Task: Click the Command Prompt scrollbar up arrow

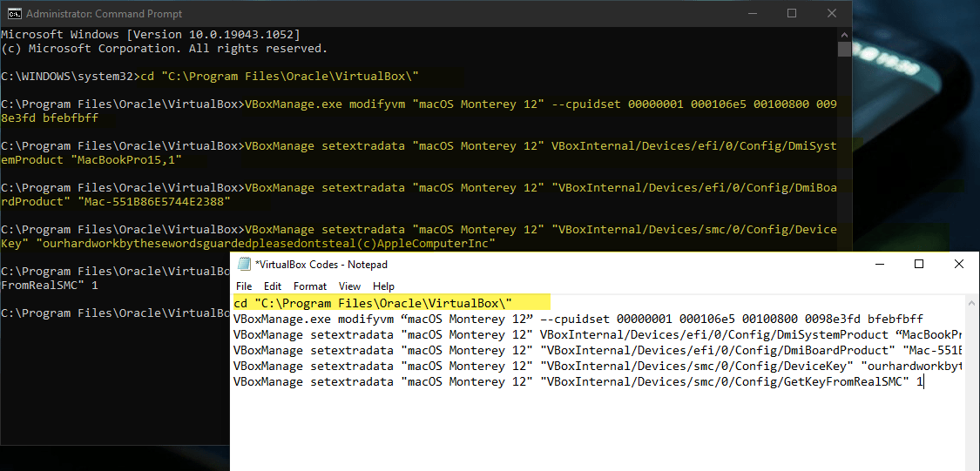Action: point(844,33)
